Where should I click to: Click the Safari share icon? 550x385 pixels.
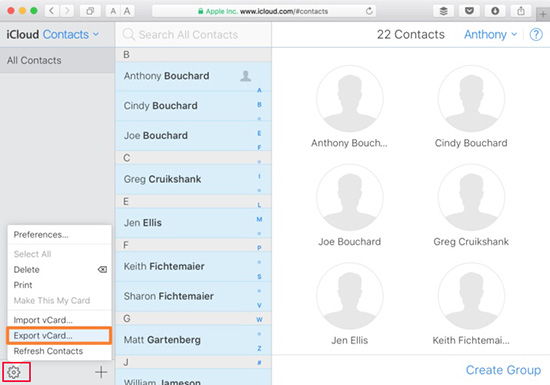tap(521, 11)
